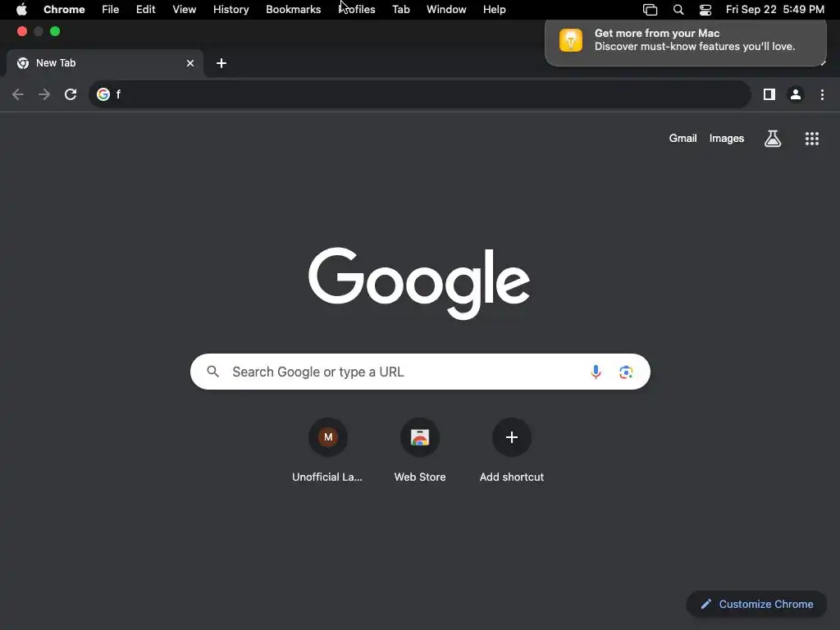This screenshot has height=630, width=840.
Task: Open the Bookmarks menu
Action: pos(294,10)
